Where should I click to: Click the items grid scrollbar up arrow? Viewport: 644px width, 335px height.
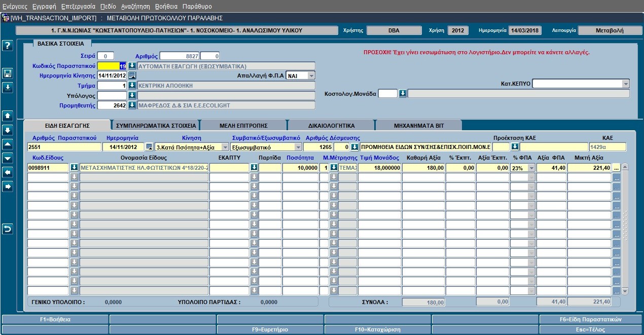pyautogui.click(x=625, y=167)
